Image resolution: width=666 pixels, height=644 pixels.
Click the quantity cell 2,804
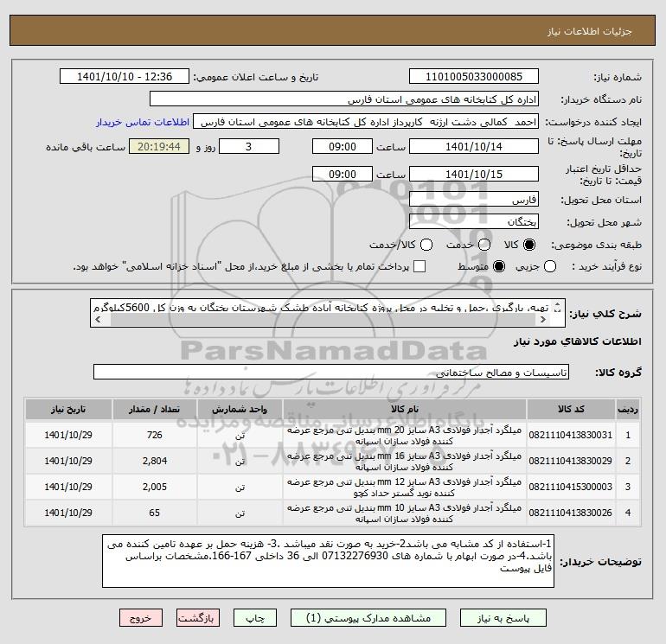(155, 461)
